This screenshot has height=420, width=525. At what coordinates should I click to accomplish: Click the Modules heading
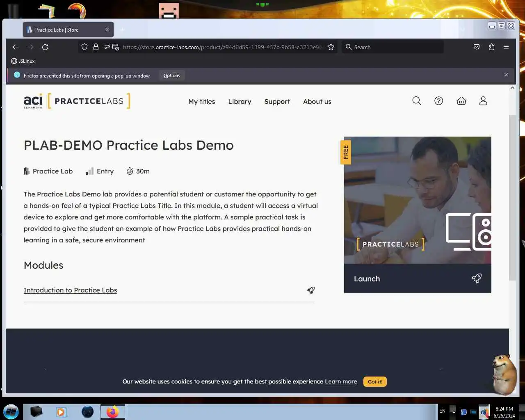pyautogui.click(x=43, y=265)
